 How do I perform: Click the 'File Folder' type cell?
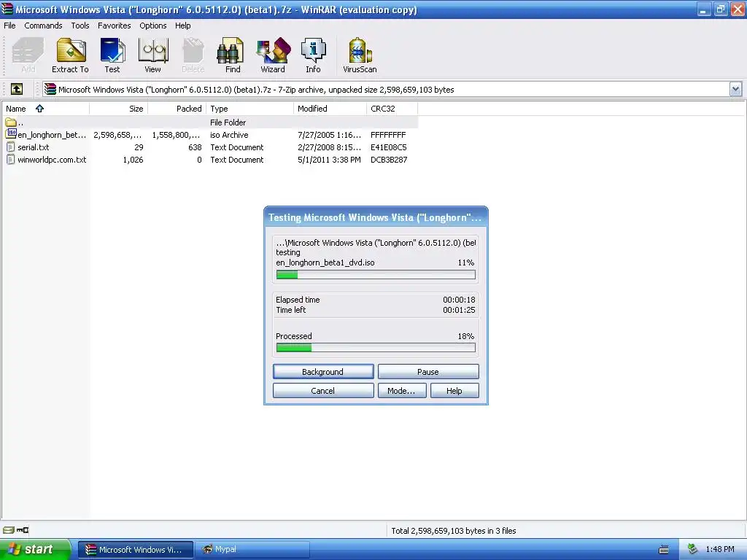pos(228,122)
